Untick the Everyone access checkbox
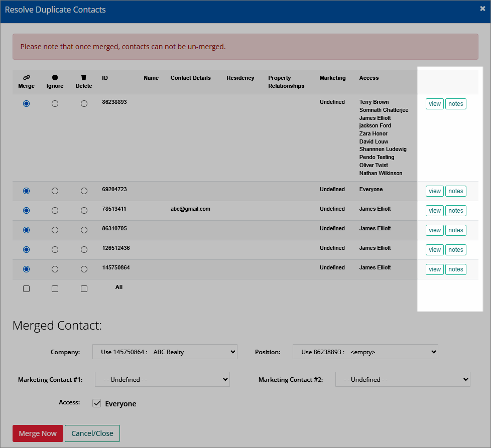Viewport: 491px width, 448px height. (x=97, y=403)
